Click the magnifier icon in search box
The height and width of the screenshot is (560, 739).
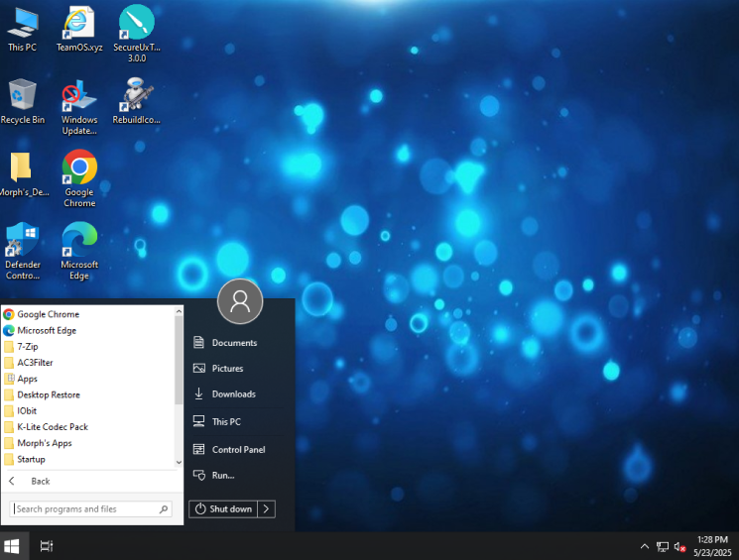(164, 509)
